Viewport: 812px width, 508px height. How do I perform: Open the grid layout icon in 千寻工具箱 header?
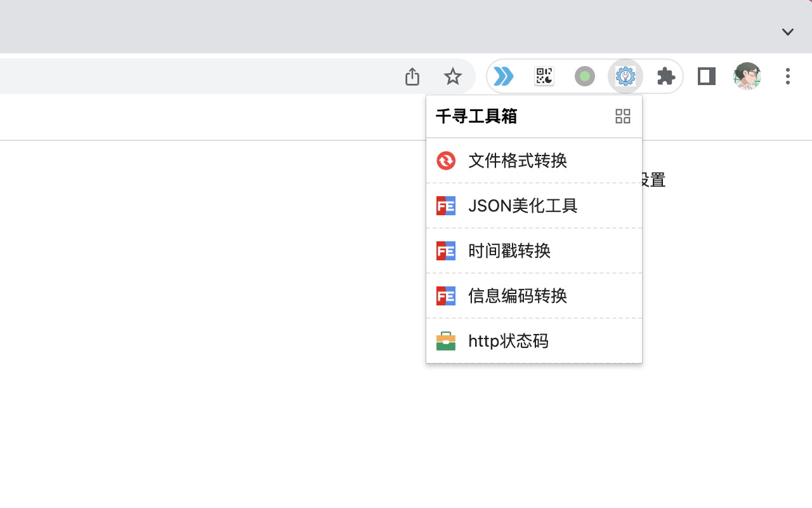(x=622, y=116)
